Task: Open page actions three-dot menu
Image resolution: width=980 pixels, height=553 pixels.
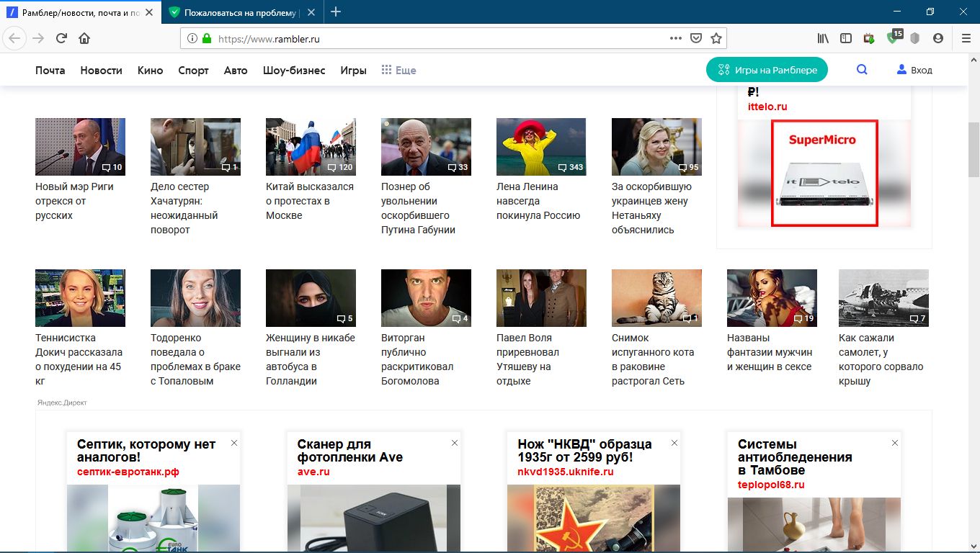Action: [x=675, y=38]
